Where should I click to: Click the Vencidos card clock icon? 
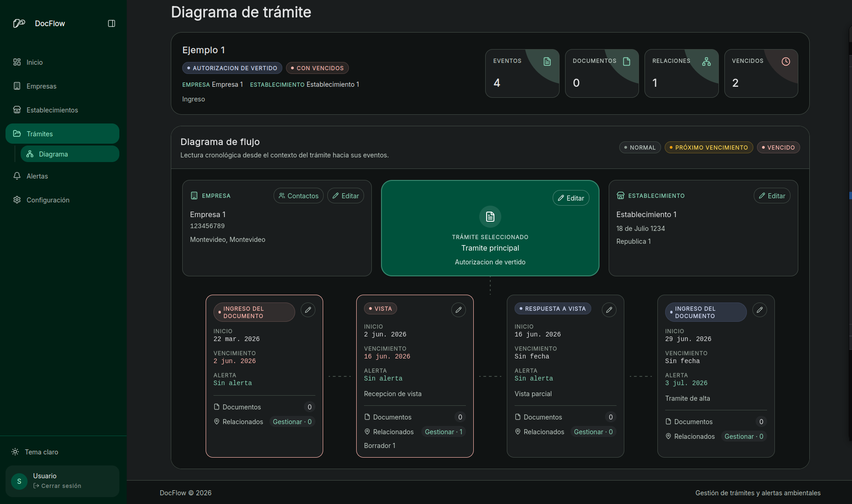click(x=786, y=62)
